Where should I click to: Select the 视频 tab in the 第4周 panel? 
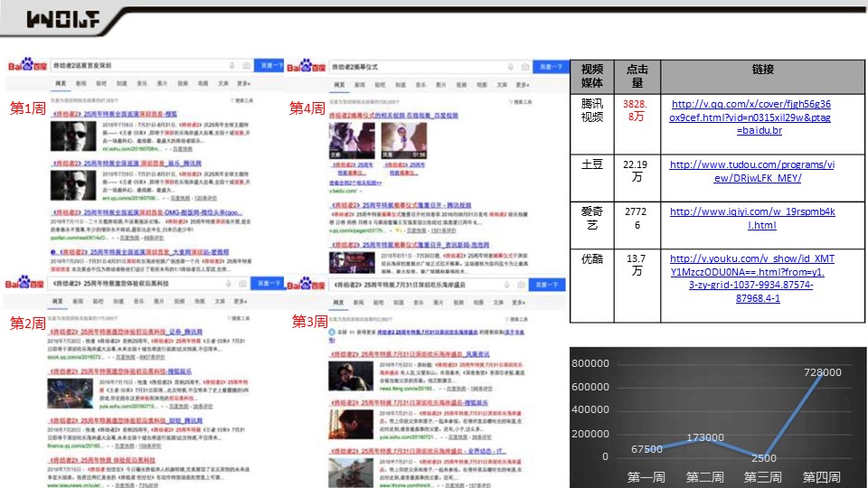461,85
